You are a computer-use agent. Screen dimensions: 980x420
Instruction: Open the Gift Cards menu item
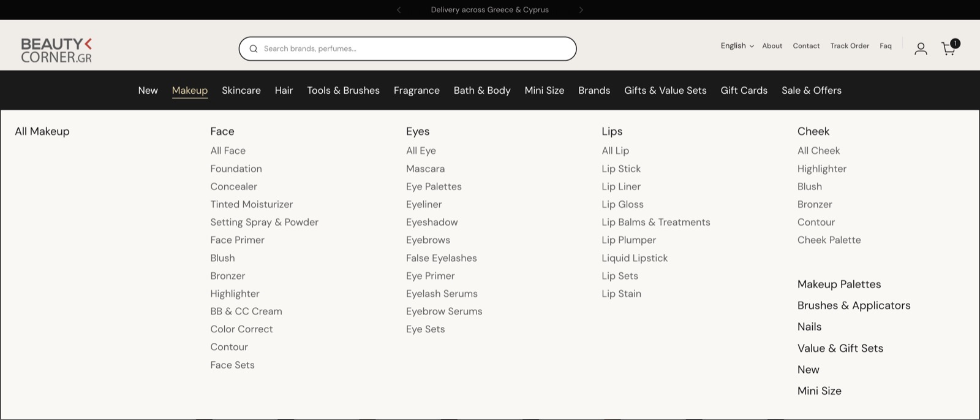pyautogui.click(x=744, y=90)
